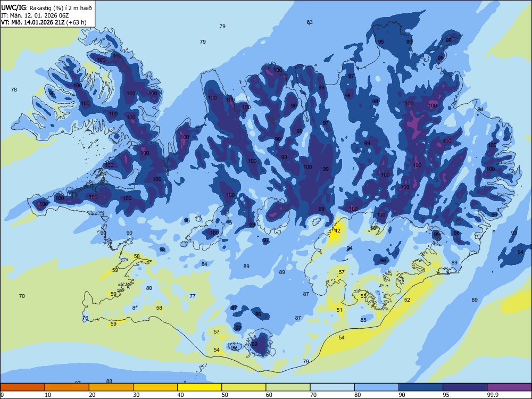Screen dimensions: 532x399
Task: Click the map title 'Rakastig (%) í 2 m hæð'
Action: click(61, 7)
